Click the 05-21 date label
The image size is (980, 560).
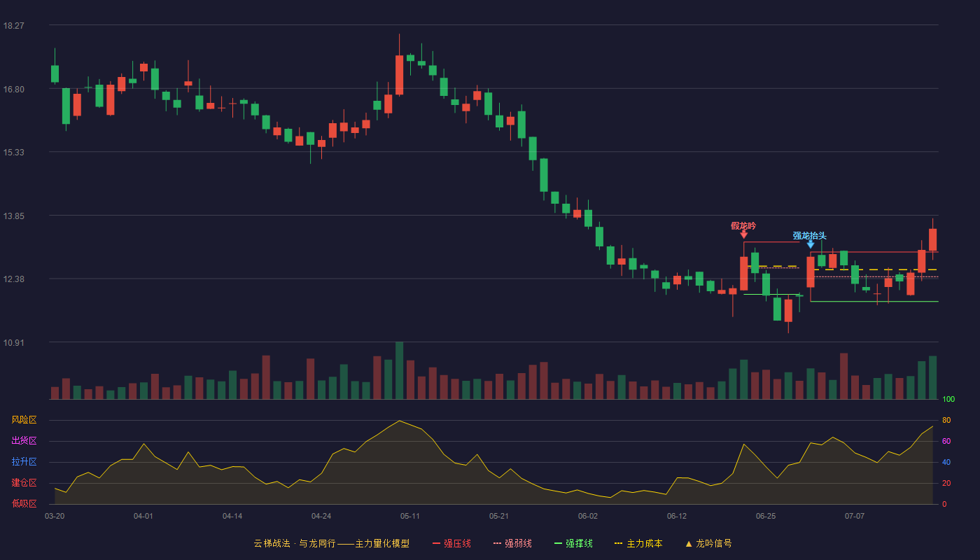499,516
